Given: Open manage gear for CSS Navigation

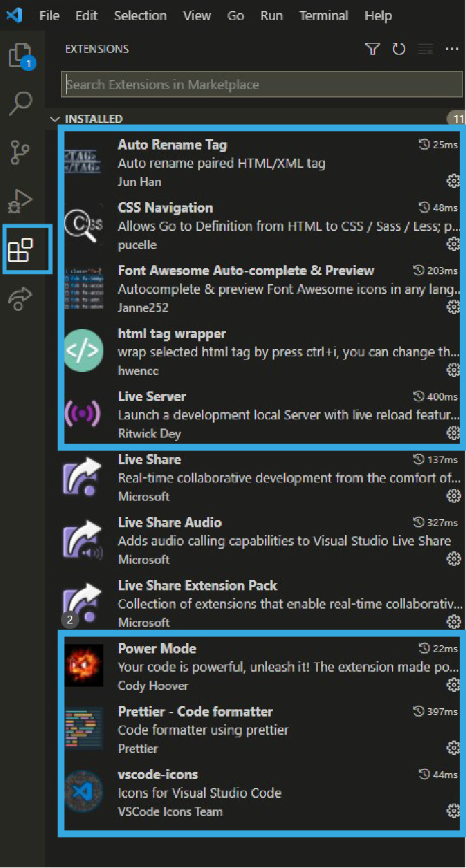Looking at the screenshot, I should pos(454,244).
